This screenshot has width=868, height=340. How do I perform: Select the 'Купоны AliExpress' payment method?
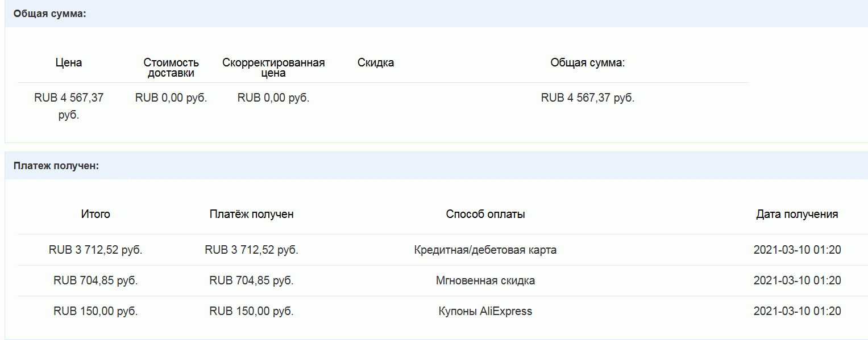coord(485,311)
